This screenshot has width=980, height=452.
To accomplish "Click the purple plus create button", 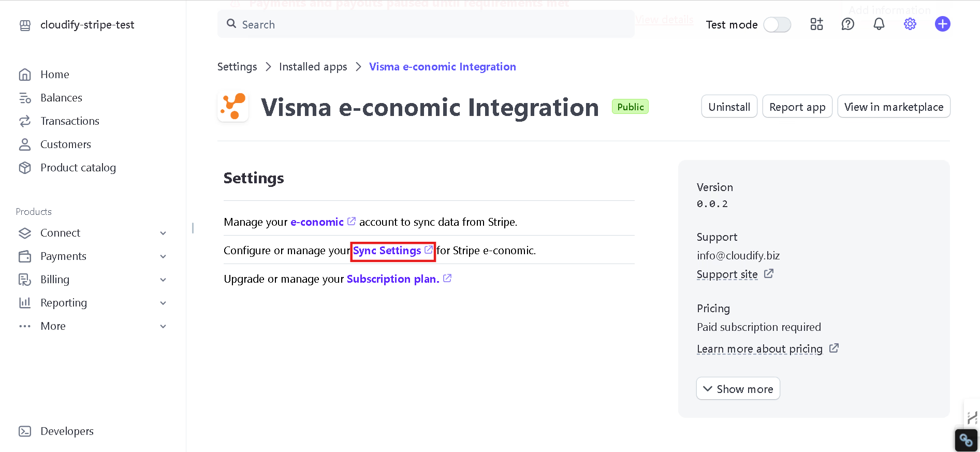I will pyautogui.click(x=942, y=24).
